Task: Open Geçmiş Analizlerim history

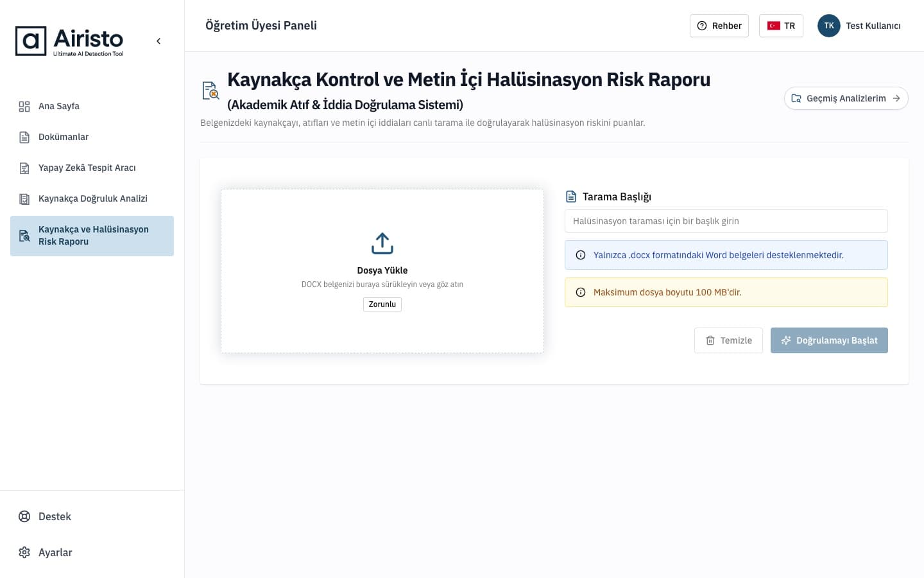Action: (846, 98)
